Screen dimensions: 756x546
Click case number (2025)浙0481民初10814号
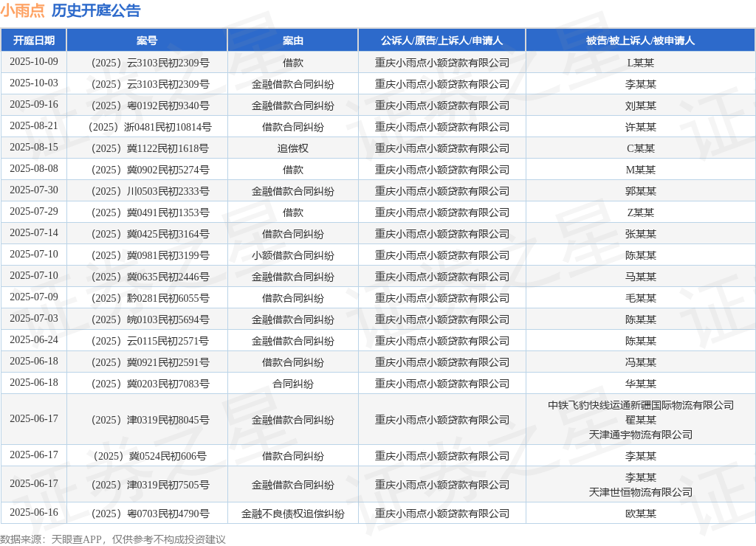[150, 127]
